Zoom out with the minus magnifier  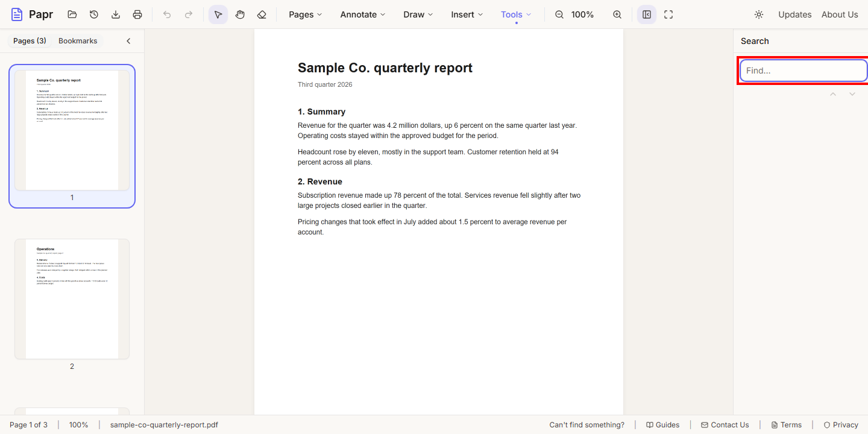click(x=559, y=14)
